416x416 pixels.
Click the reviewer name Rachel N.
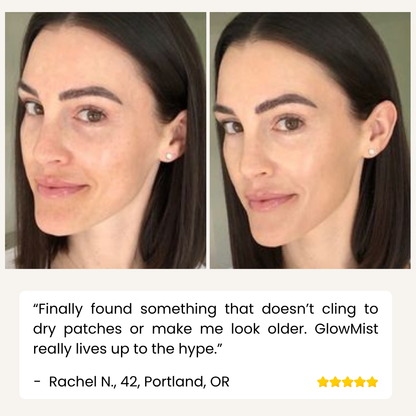click(83, 382)
